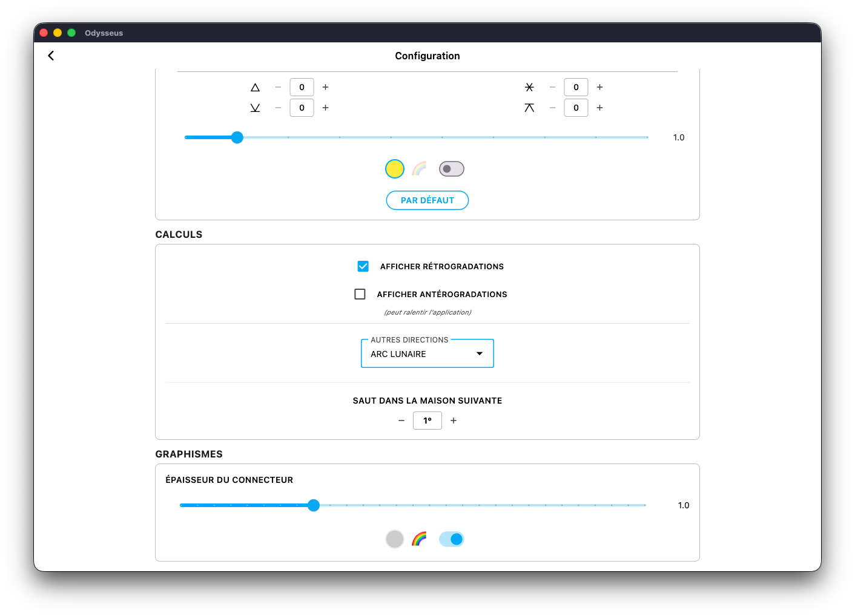Decrease the saut dans la maison value
The width and height of the screenshot is (855, 616).
401,421
